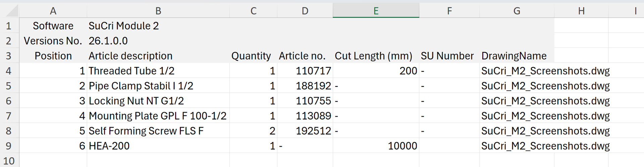Select row 3 header
Screen dimensions: 644x167
9,56
